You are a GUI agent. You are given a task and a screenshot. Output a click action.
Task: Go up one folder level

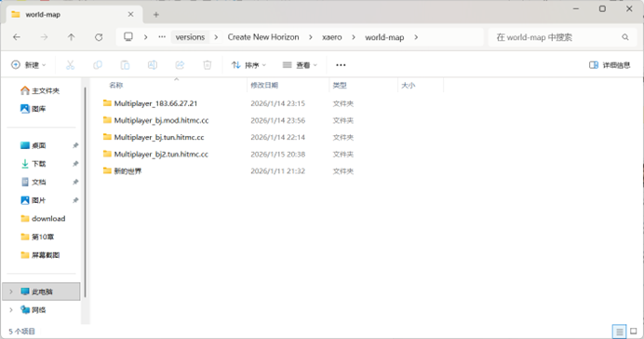click(x=71, y=37)
